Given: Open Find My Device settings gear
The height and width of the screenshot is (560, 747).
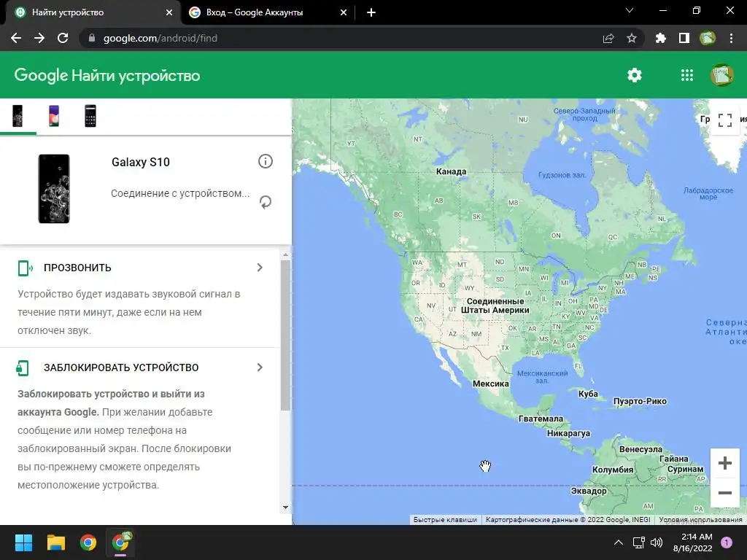Looking at the screenshot, I should pyautogui.click(x=634, y=75).
